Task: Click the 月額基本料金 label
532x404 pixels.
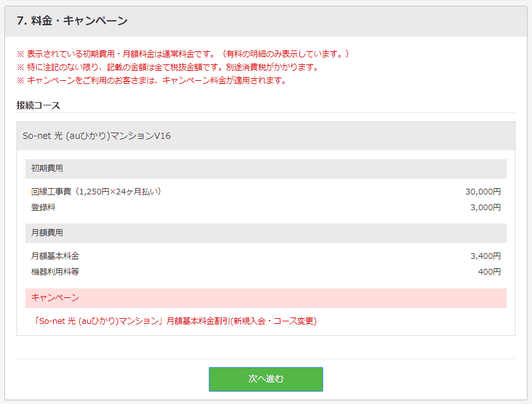Action: (55, 256)
